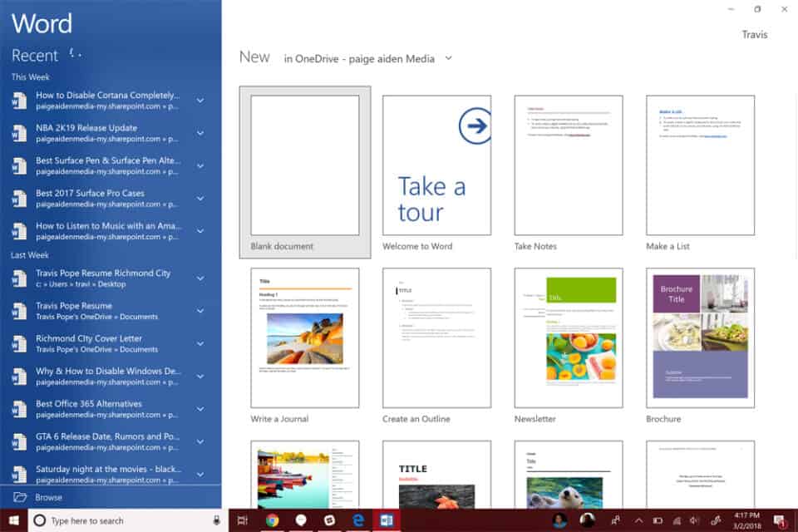Click the Travis Pope's OneDrive path under Travis Pope Resume
This screenshot has height=532, width=798.
(96, 317)
